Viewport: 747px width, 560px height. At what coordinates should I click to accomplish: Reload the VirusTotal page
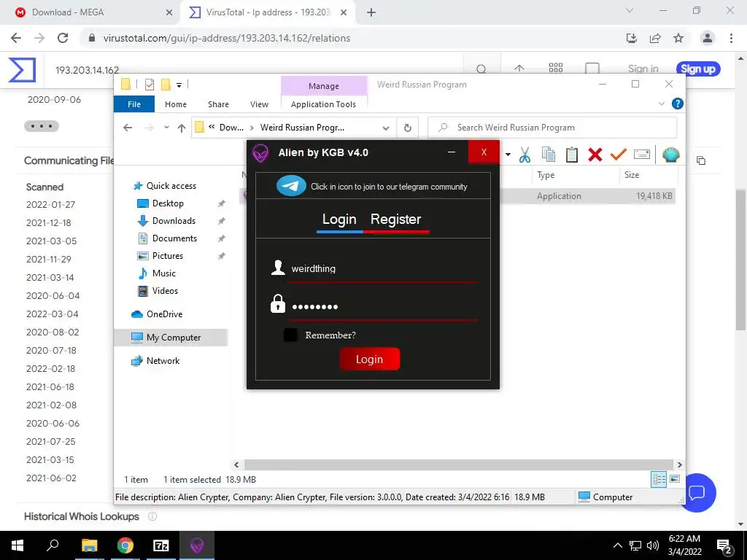[x=63, y=38]
